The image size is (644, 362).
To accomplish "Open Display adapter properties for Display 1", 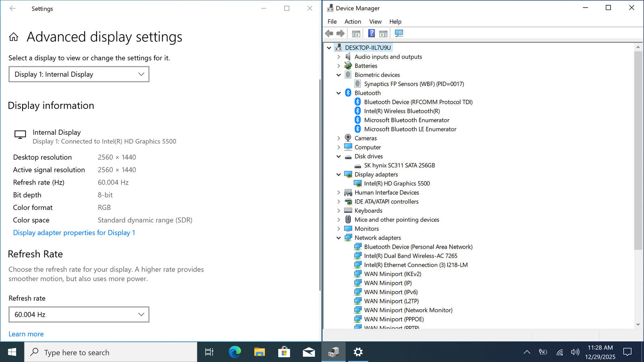I will click(x=74, y=233).
